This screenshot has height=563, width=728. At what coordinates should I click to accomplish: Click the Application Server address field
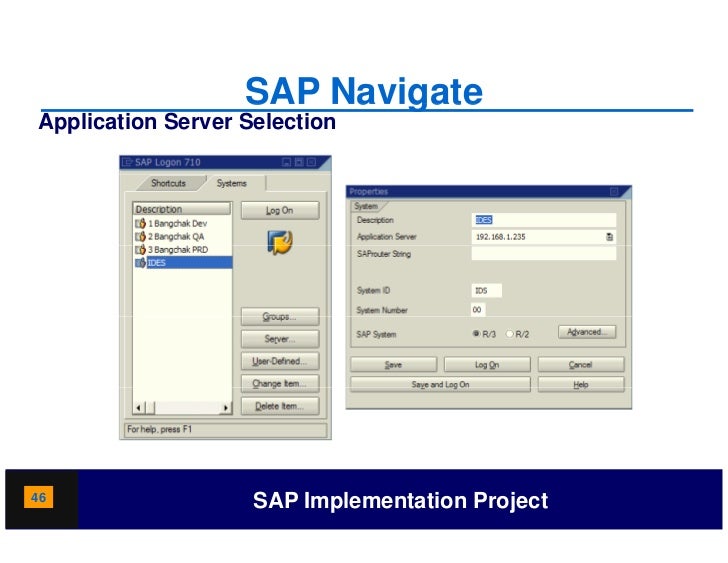[x=544, y=237]
